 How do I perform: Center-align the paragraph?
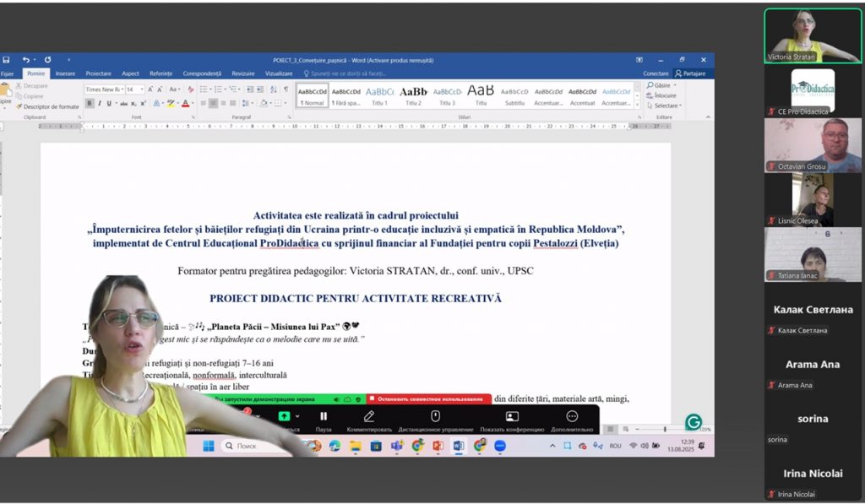pos(213,103)
